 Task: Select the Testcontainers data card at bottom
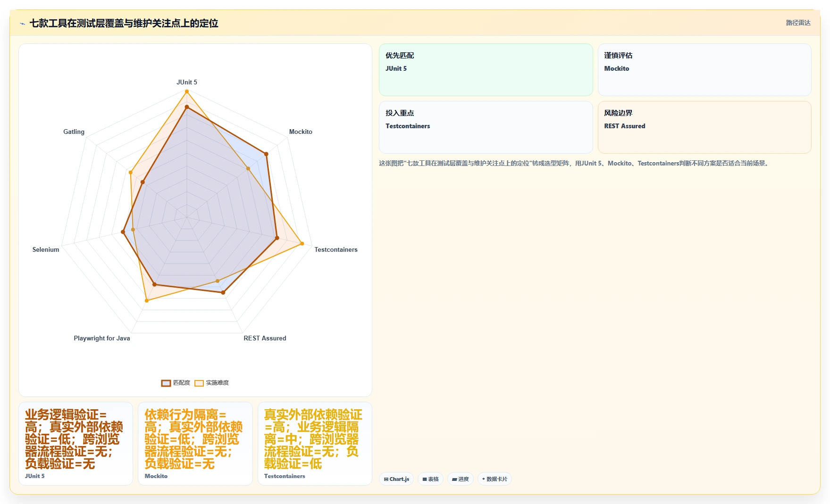pyautogui.click(x=315, y=444)
